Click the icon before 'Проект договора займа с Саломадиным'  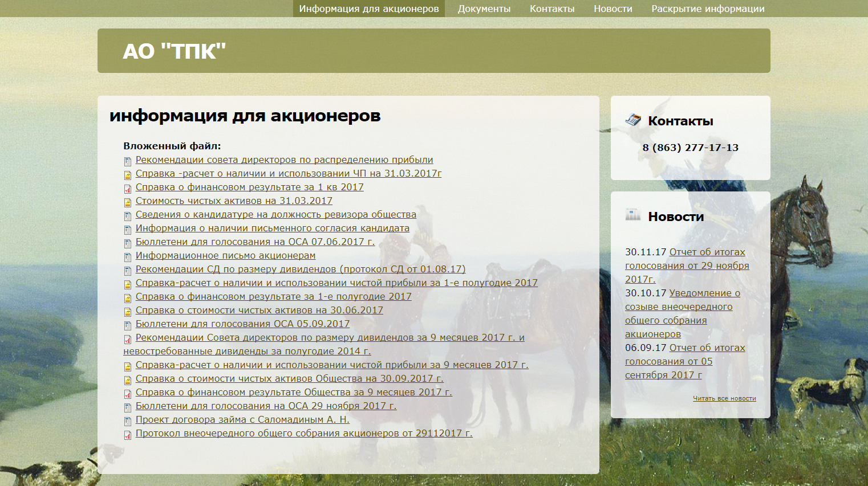pyautogui.click(x=128, y=421)
